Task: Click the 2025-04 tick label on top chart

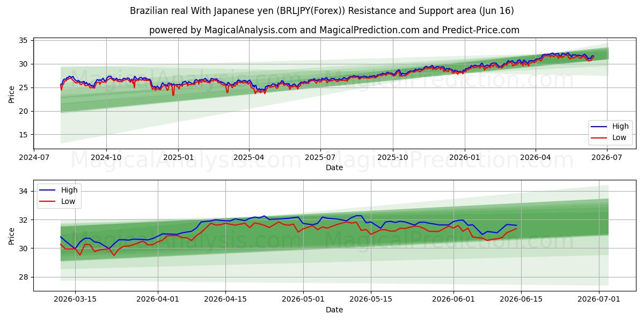Action: click(249, 157)
